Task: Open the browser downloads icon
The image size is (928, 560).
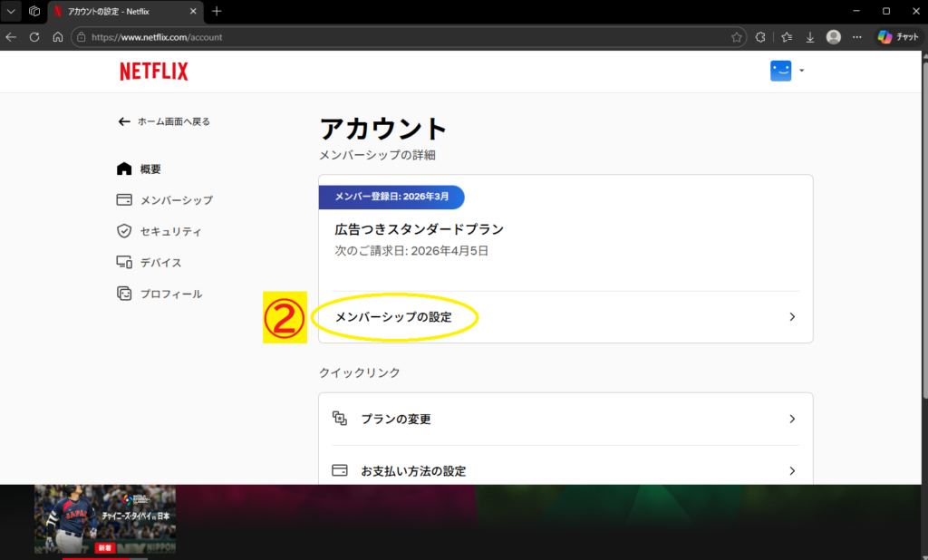Action: 810,37
